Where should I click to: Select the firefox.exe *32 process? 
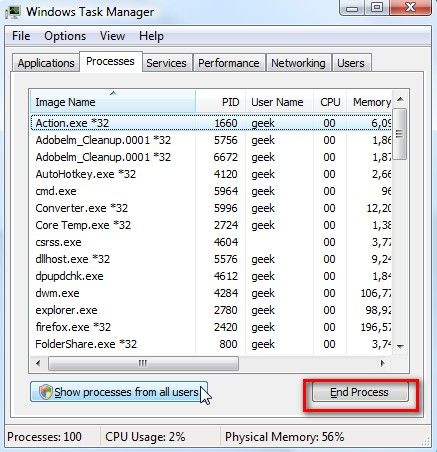(211, 327)
